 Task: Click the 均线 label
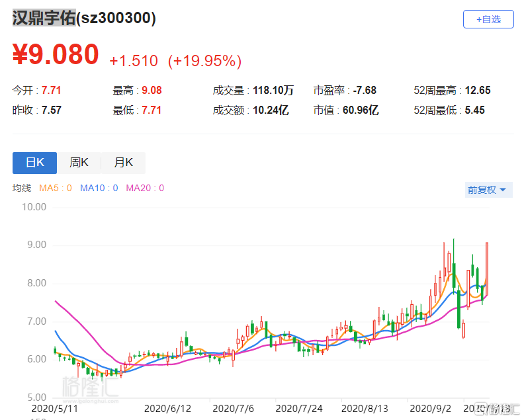coord(22,188)
